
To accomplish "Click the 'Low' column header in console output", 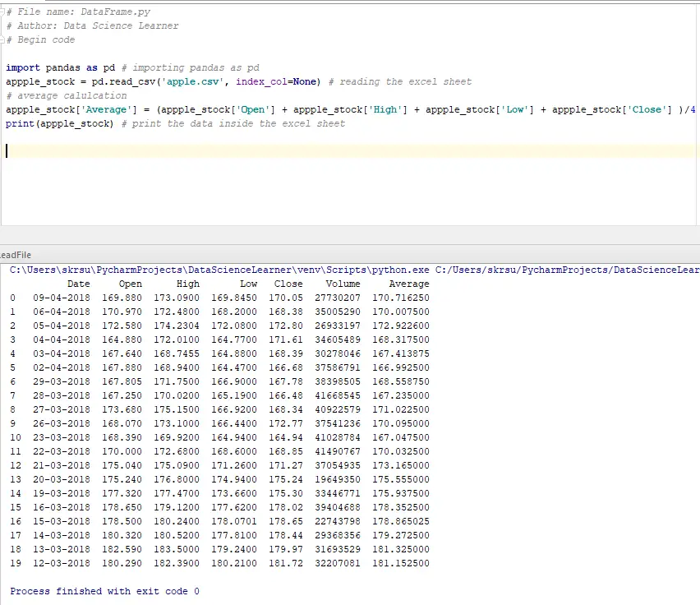I will tap(248, 284).
